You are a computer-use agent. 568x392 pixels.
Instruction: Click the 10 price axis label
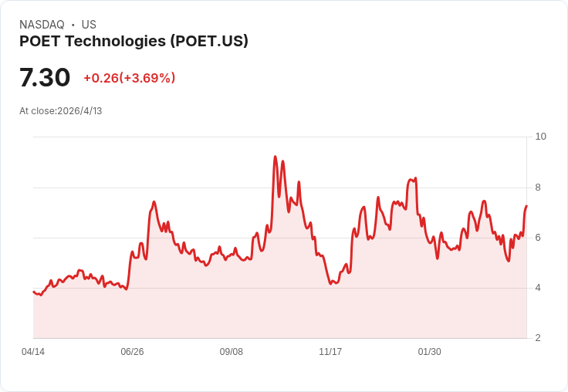540,137
